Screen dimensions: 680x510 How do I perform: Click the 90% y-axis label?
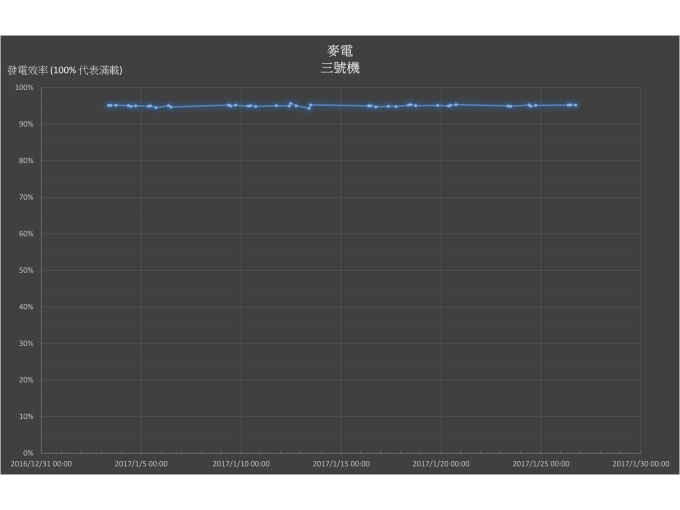click(26, 124)
